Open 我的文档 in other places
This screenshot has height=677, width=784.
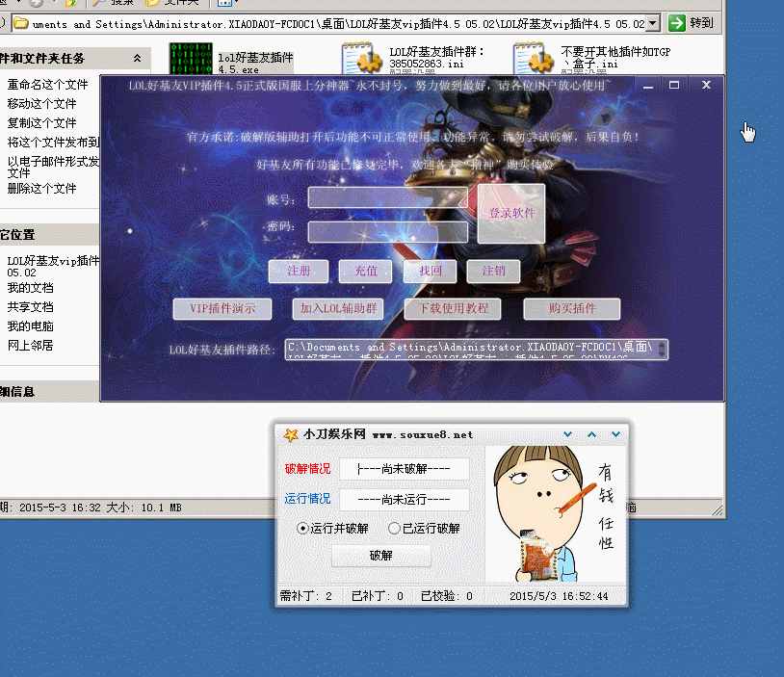coord(30,288)
